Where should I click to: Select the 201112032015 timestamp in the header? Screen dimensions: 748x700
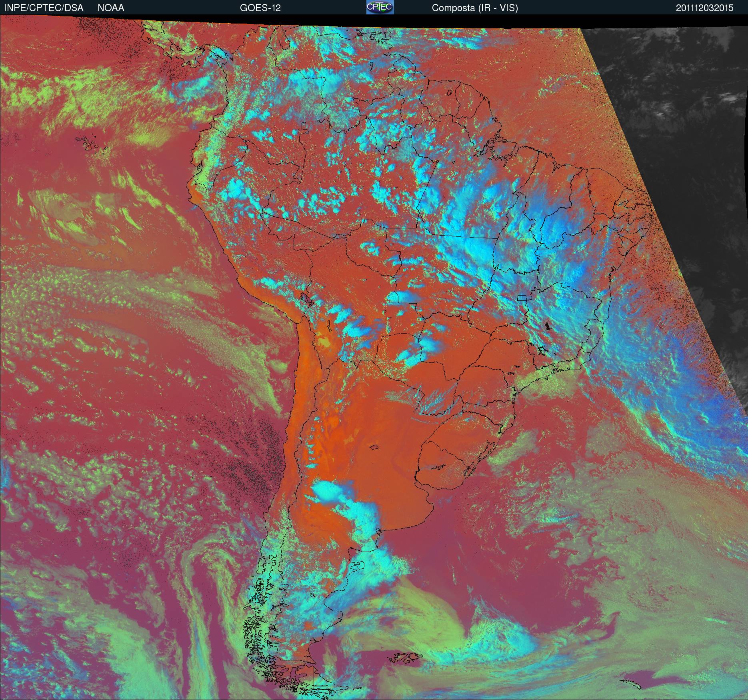[704, 8]
